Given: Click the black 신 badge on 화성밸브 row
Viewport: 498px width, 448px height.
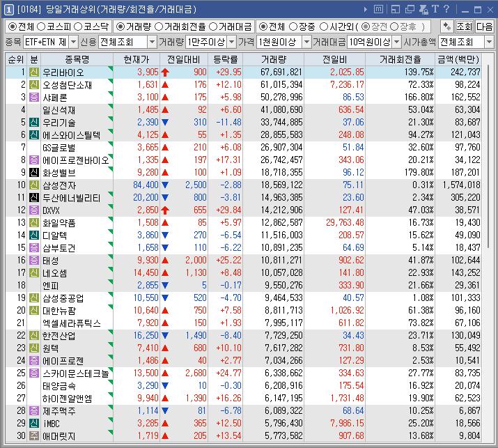Looking at the screenshot, I should (x=34, y=173).
